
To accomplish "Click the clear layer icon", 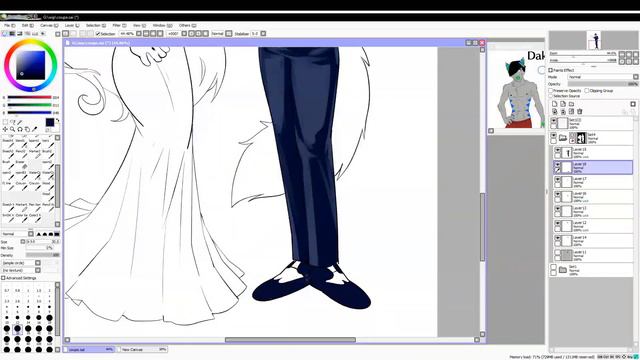I will pos(571,111).
